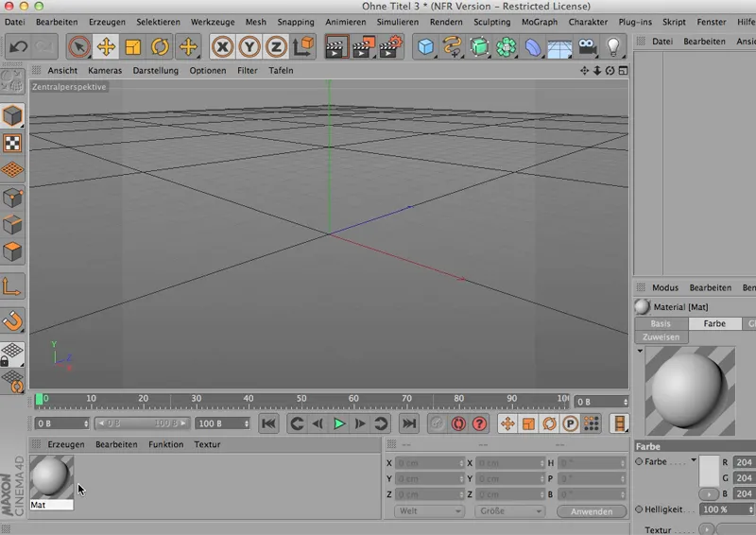Click the Anwenden button

click(x=592, y=511)
